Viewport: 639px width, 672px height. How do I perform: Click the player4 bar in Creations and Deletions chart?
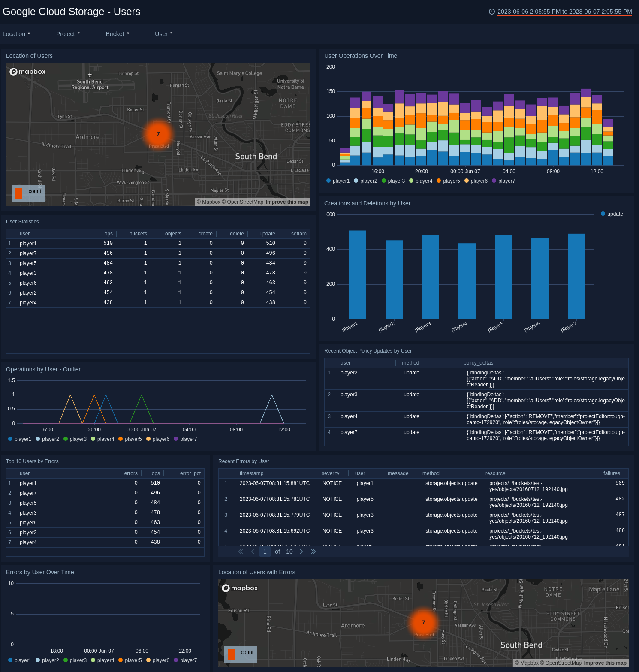(467, 281)
